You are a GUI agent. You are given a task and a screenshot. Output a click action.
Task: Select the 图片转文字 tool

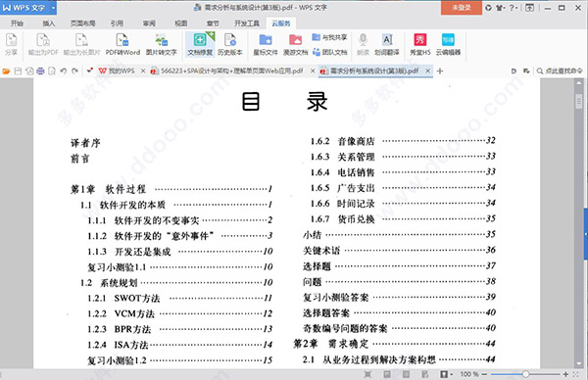[162, 45]
